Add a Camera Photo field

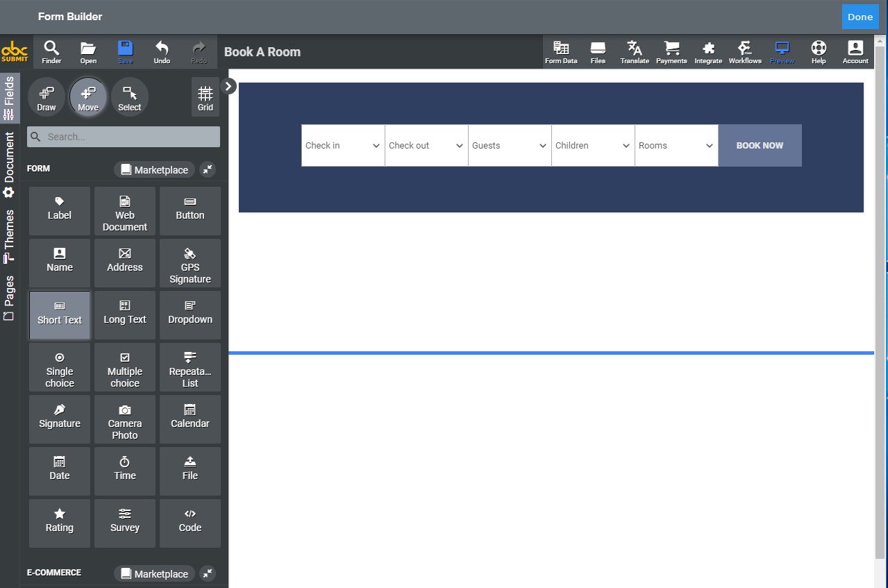pyautogui.click(x=125, y=419)
